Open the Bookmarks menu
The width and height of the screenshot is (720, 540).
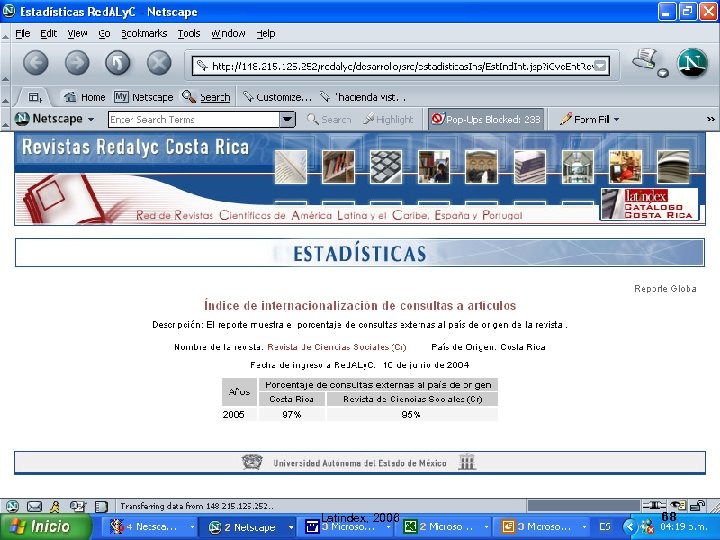pyautogui.click(x=144, y=34)
